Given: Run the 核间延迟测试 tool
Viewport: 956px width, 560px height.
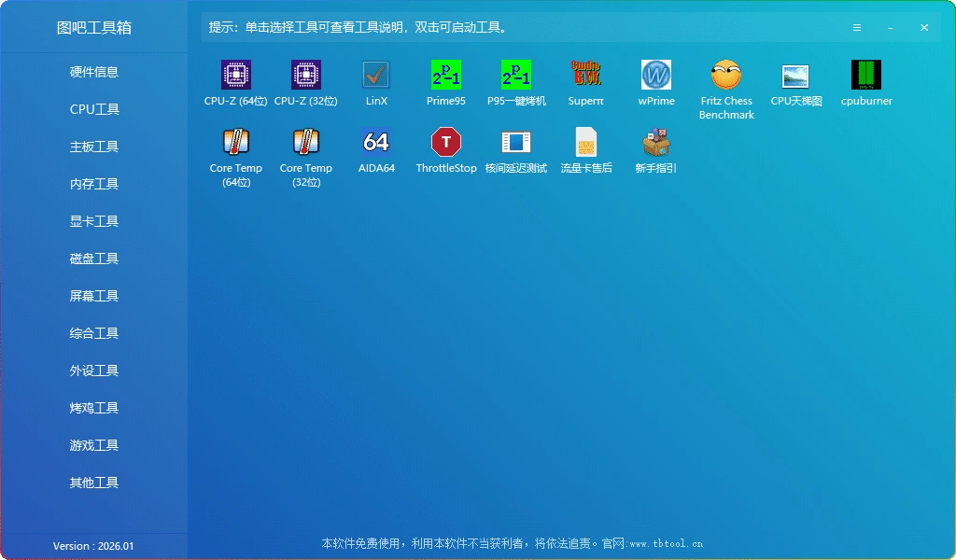Looking at the screenshot, I should 515,151.
